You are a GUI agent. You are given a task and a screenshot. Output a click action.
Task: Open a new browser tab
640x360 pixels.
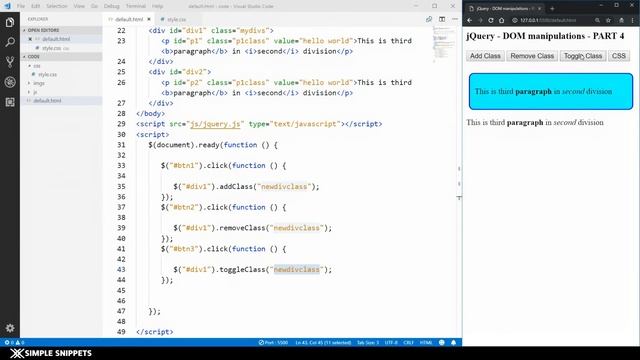(552, 8)
